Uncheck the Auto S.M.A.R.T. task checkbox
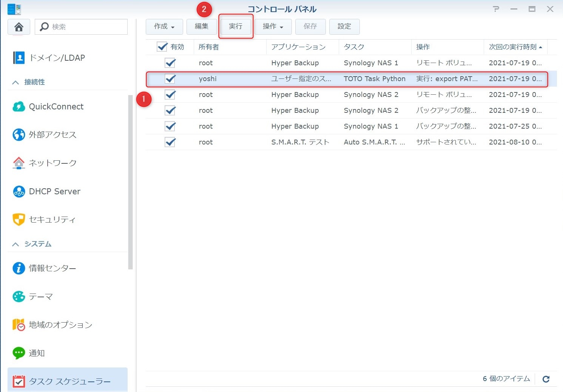The width and height of the screenshot is (563, 392). tap(170, 142)
